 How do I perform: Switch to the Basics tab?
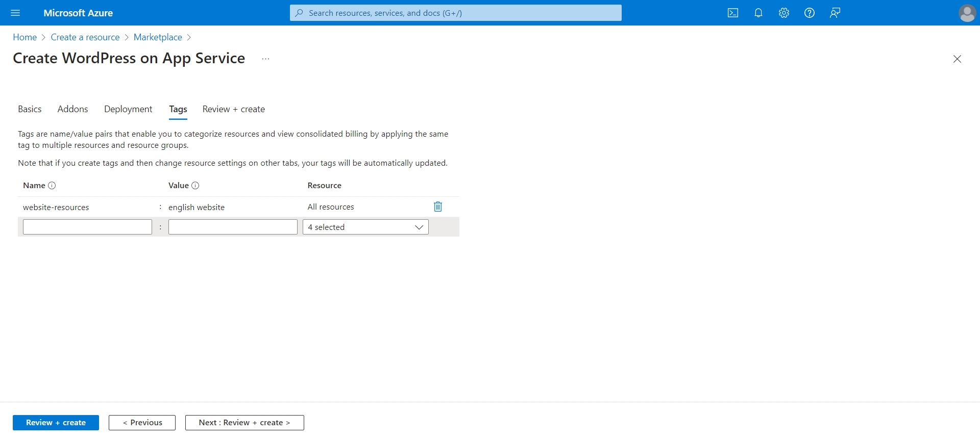click(30, 109)
